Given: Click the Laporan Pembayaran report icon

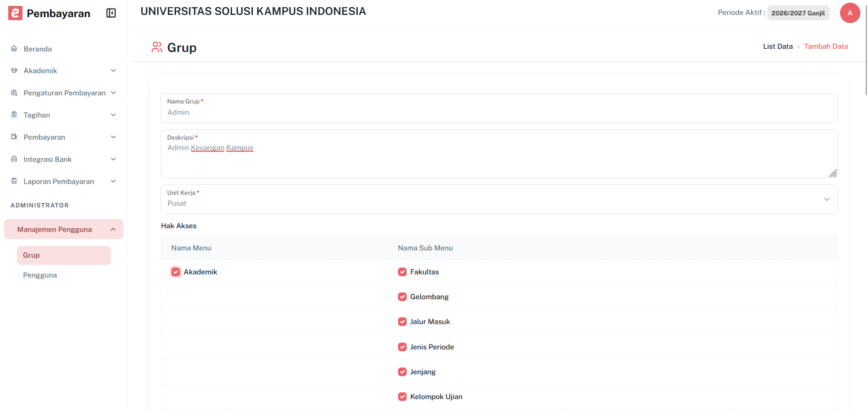Looking at the screenshot, I should pyautogui.click(x=14, y=181).
